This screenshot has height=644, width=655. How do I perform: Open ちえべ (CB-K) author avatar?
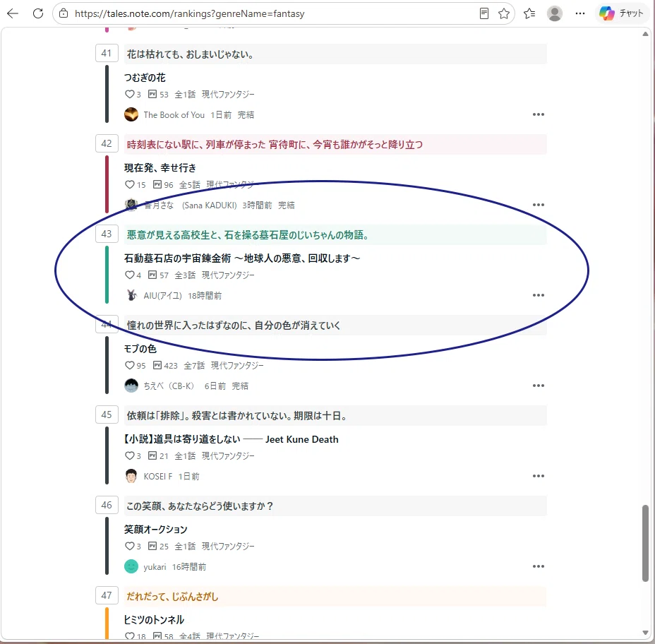tap(131, 386)
